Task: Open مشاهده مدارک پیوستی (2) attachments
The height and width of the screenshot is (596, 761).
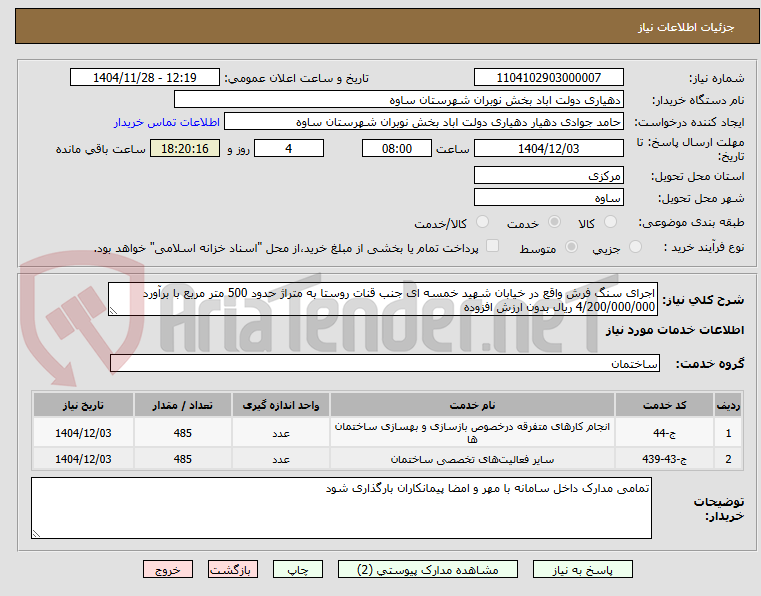Action: click(x=428, y=569)
